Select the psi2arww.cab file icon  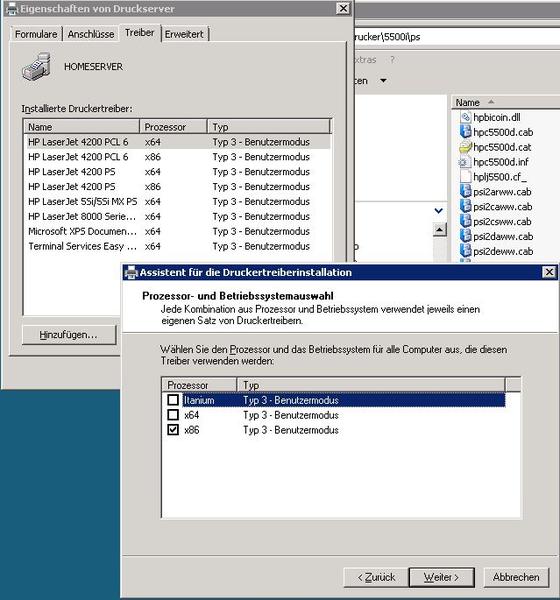click(x=465, y=192)
